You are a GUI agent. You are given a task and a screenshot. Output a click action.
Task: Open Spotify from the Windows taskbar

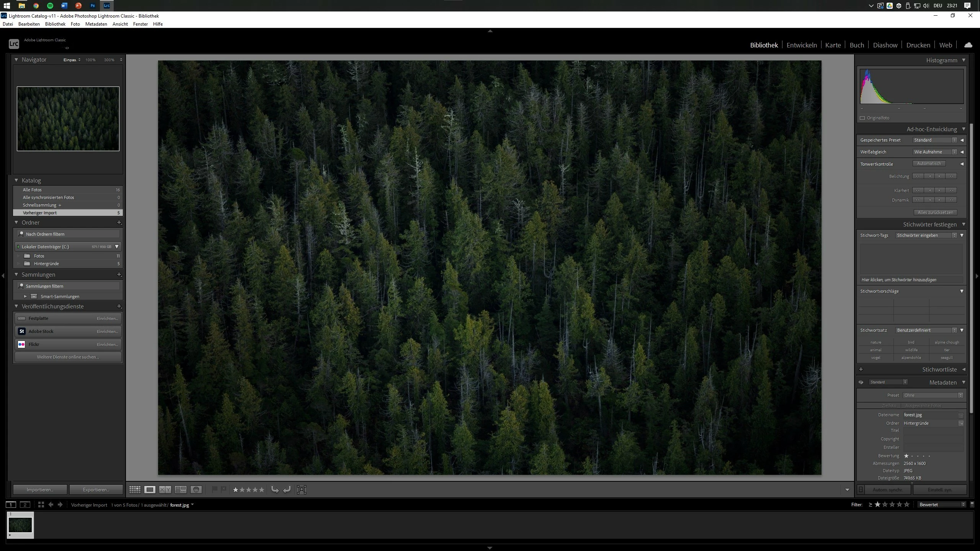coord(50,6)
